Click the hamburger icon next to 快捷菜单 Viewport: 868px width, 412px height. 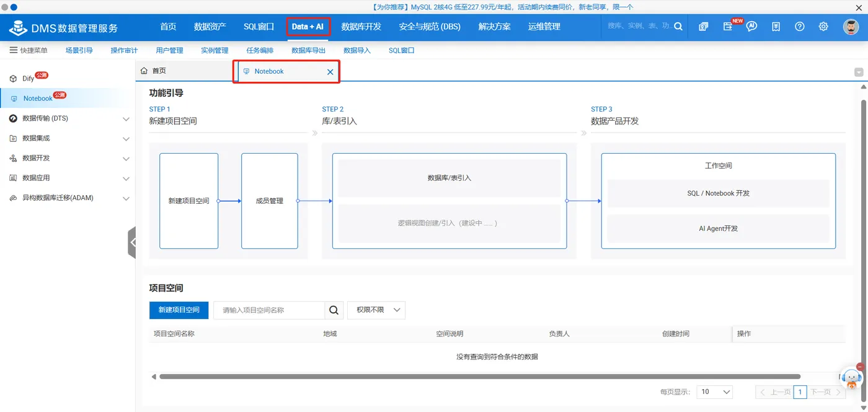(13, 50)
